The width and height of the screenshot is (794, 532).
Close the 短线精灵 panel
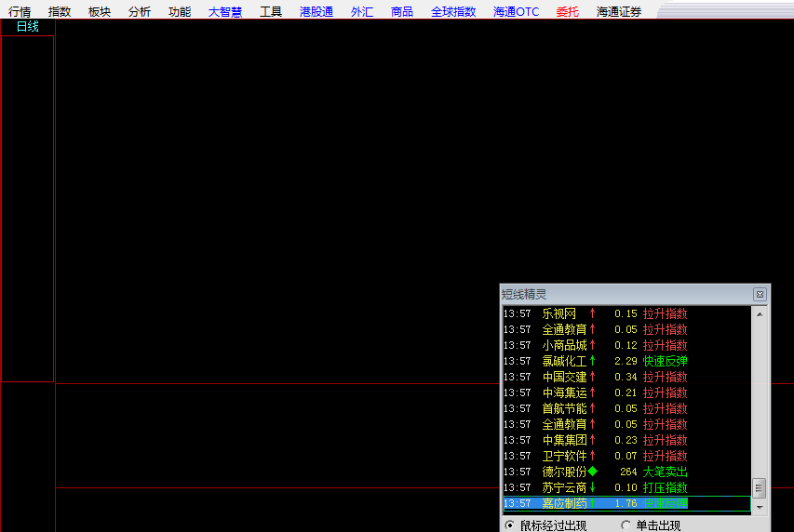point(760,294)
